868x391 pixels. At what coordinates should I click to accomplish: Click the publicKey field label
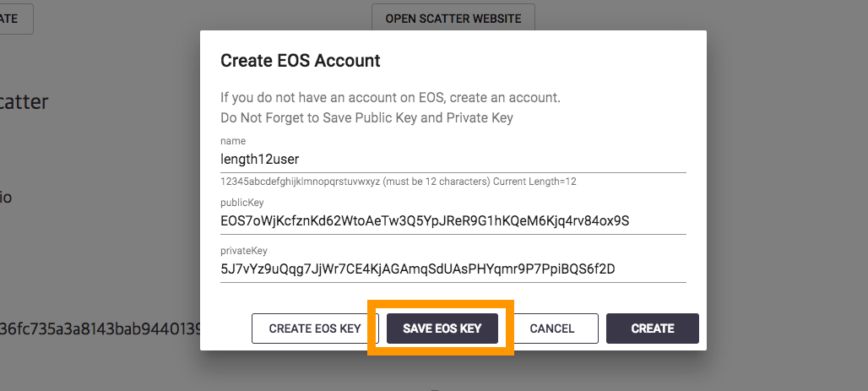tap(242, 204)
